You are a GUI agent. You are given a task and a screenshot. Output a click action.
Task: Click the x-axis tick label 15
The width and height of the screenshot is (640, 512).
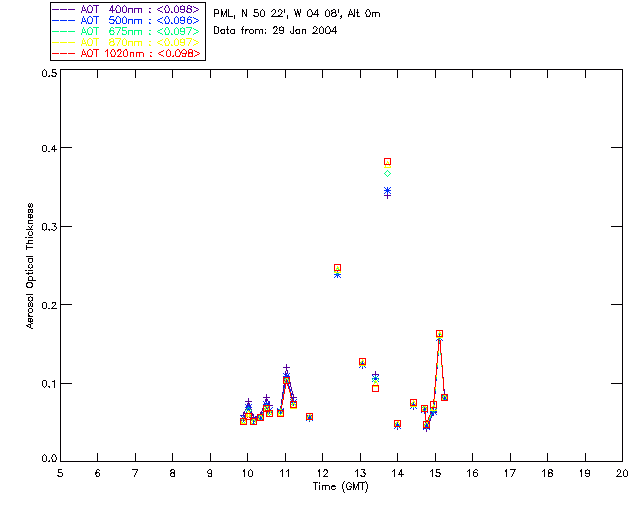click(435, 473)
